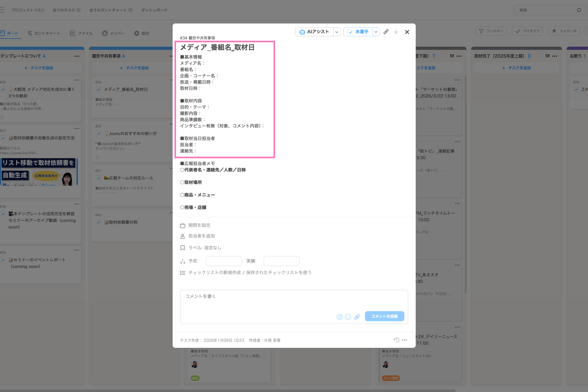Expand the AIアシスト dropdown arrow
The height and width of the screenshot is (392, 588).
(337, 32)
